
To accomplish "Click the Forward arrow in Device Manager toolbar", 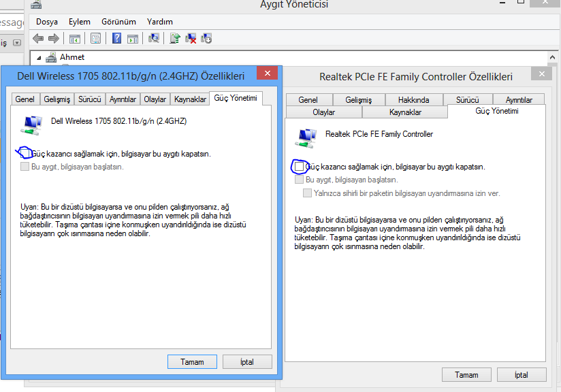I will pyautogui.click(x=54, y=38).
